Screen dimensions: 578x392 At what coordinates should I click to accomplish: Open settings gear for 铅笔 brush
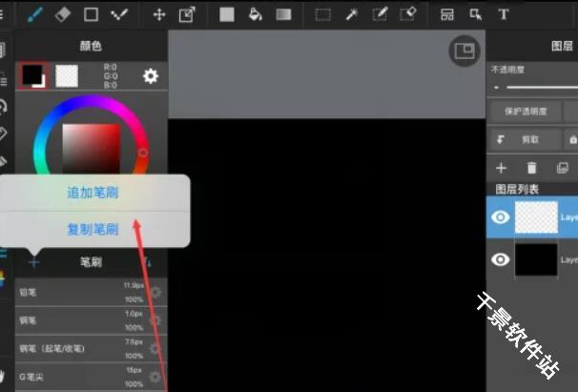(x=155, y=293)
